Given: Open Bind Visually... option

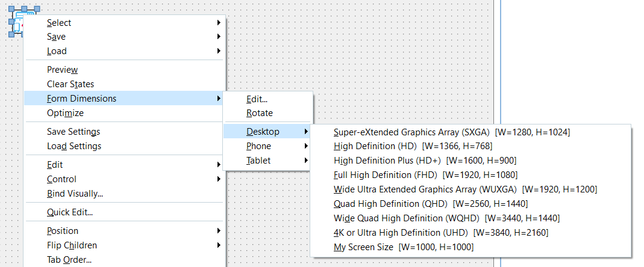Looking at the screenshot, I should click(x=125, y=194).
